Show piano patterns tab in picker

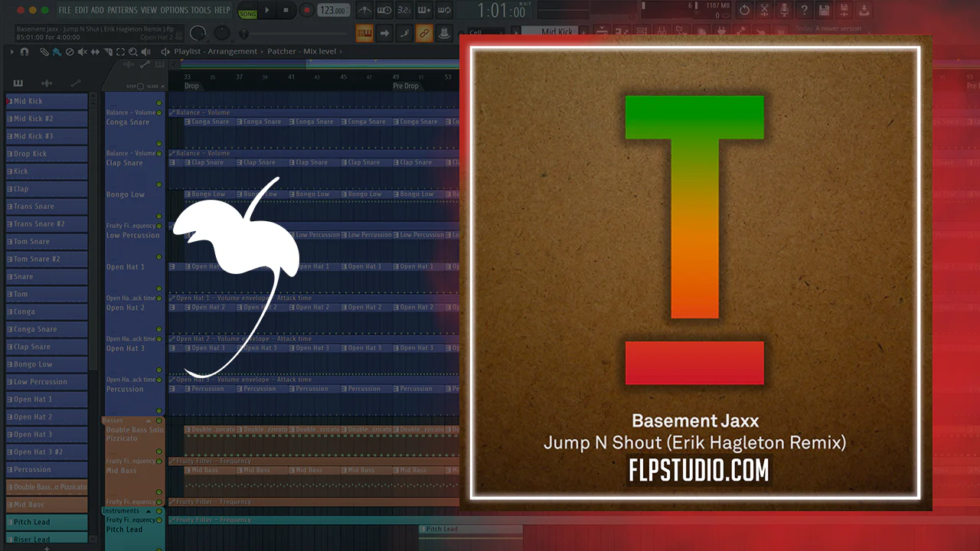(18, 83)
